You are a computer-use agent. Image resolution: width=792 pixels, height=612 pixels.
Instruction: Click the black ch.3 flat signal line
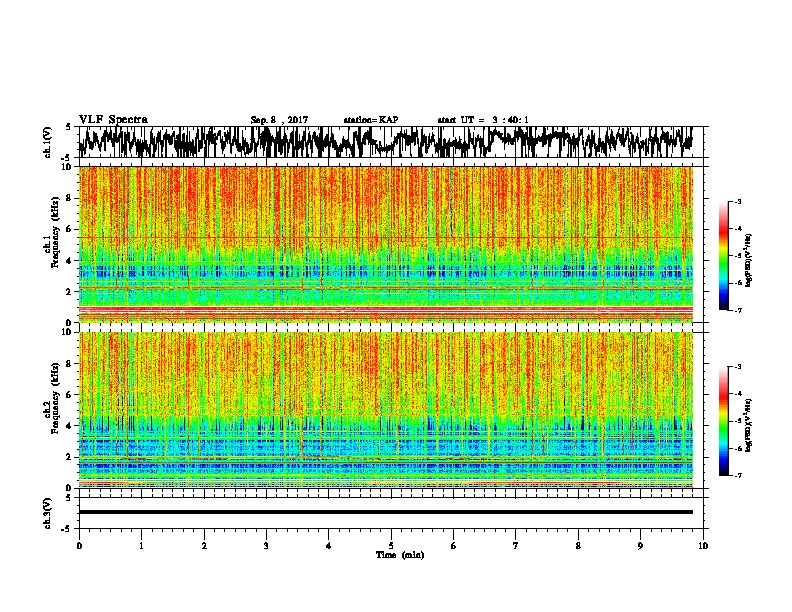point(386,512)
